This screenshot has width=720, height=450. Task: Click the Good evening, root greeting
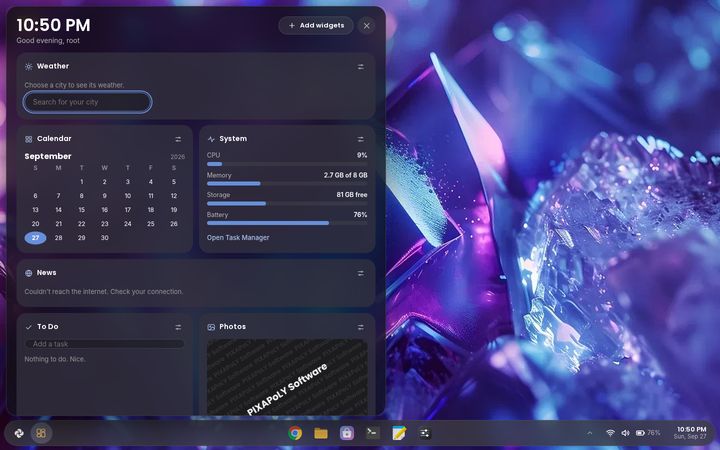pos(48,41)
